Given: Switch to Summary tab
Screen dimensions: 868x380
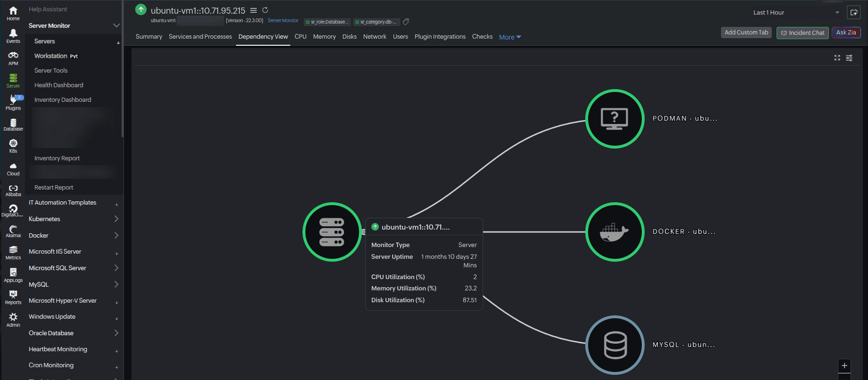Looking at the screenshot, I should pos(149,37).
